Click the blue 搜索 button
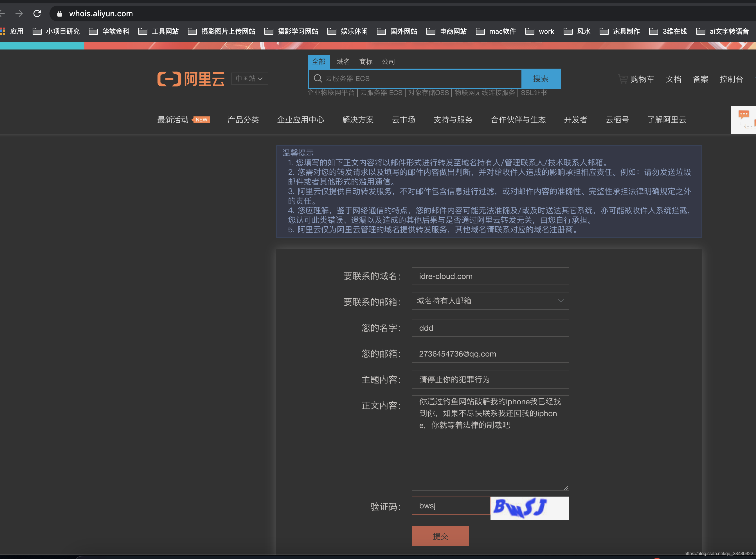Viewport: 756px width, 559px height. (541, 78)
